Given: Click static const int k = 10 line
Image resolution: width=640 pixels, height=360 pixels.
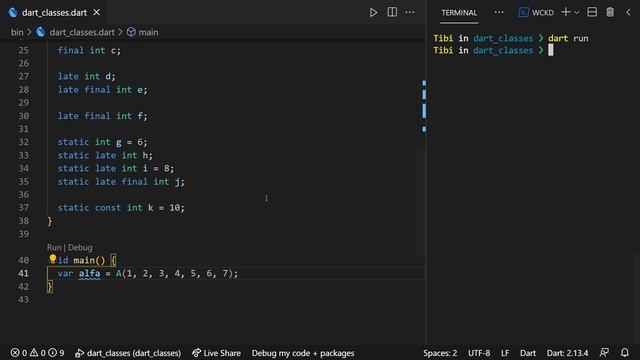Looking at the screenshot, I should (121, 208).
